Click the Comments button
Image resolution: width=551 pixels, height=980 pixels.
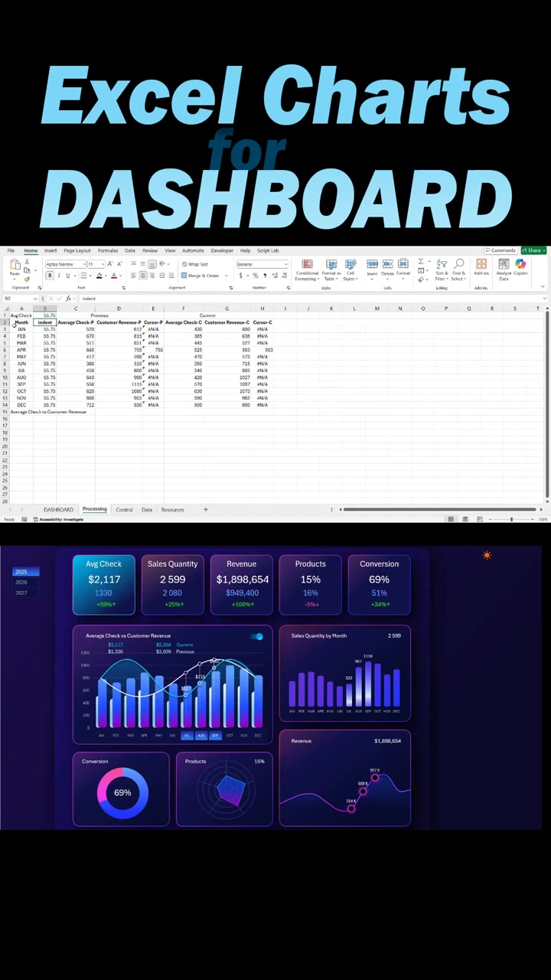click(x=500, y=250)
